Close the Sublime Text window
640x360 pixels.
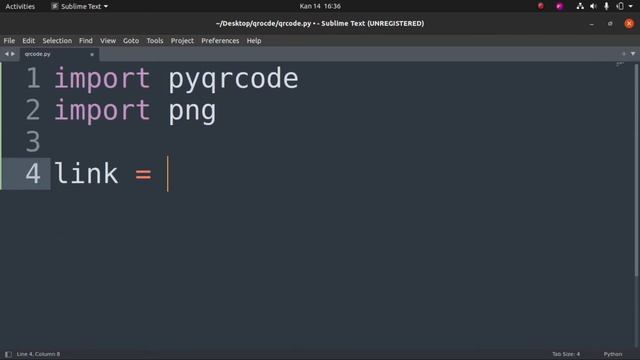(x=629, y=24)
